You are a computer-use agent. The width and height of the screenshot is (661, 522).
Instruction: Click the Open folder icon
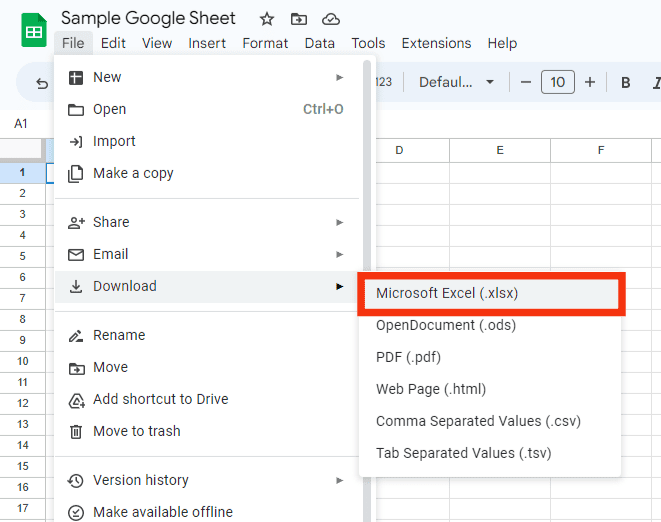(76, 110)
